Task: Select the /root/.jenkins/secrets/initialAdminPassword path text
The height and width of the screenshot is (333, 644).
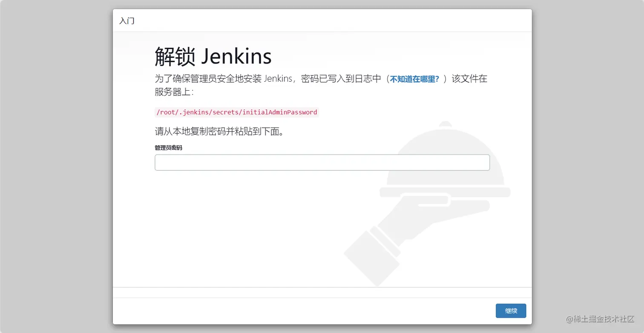Action: (237, 112)
